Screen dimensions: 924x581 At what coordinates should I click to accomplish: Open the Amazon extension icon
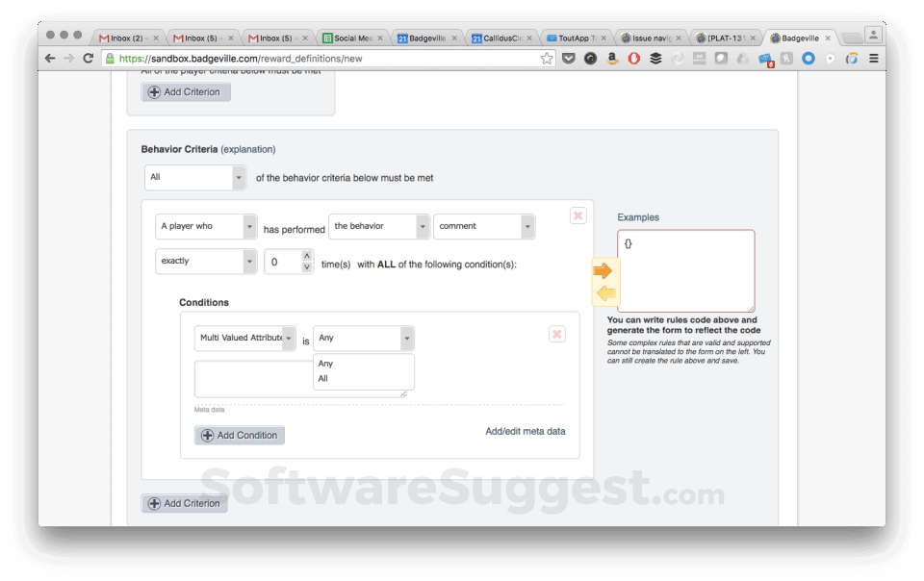[x=612, y=59]
